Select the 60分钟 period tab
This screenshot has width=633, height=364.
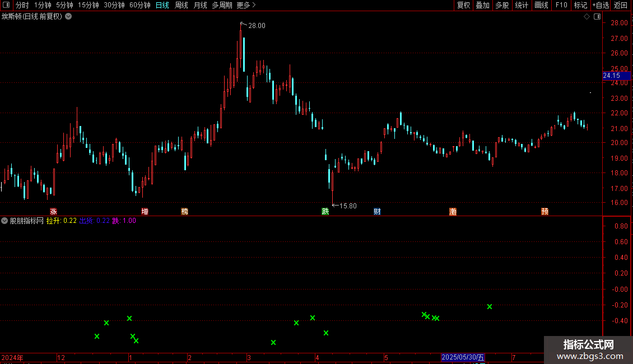tap(139, 5)
